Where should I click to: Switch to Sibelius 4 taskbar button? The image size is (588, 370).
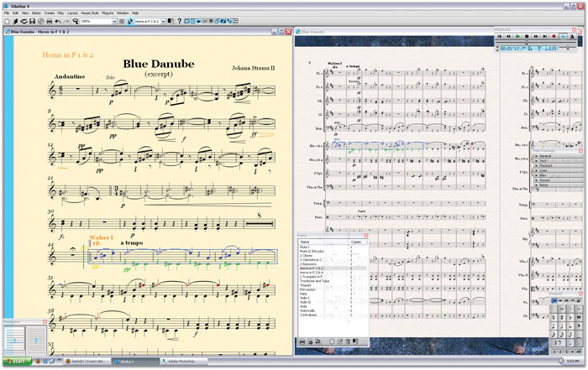pyautogui.click(x=135, y=362)
